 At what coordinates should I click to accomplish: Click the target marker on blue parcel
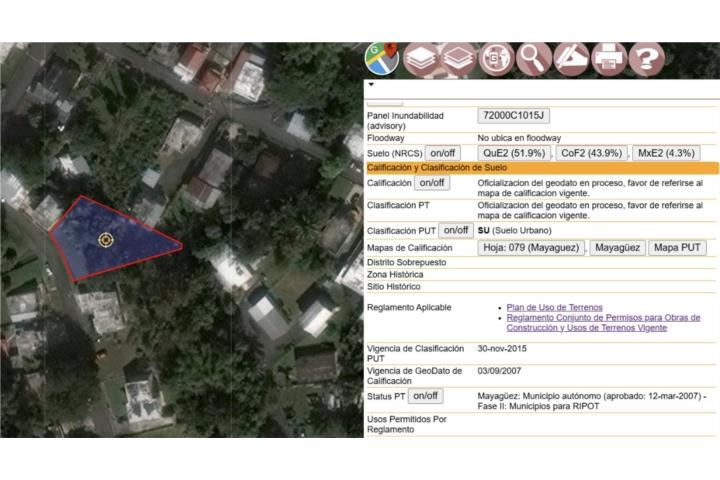(x=106, y=240)
